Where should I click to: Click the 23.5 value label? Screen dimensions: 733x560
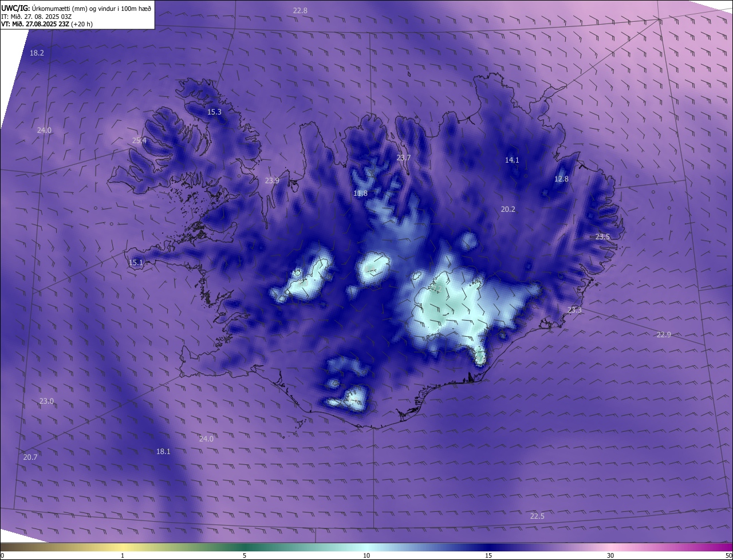602,236
